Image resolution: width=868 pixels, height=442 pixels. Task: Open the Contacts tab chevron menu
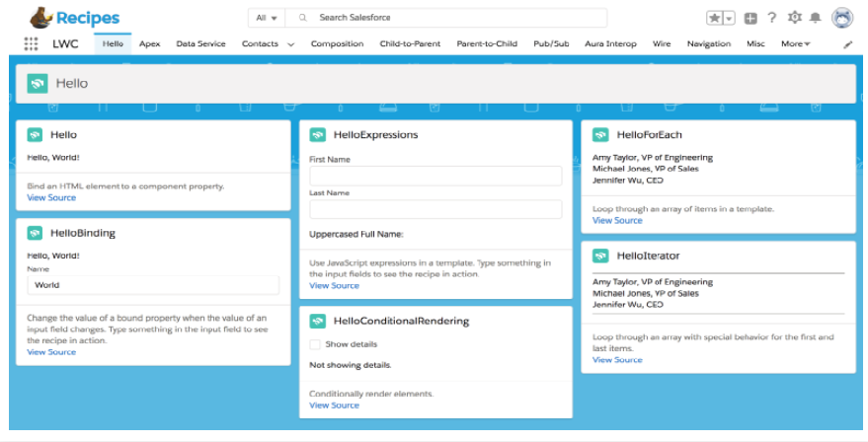[x=291, y=44]
